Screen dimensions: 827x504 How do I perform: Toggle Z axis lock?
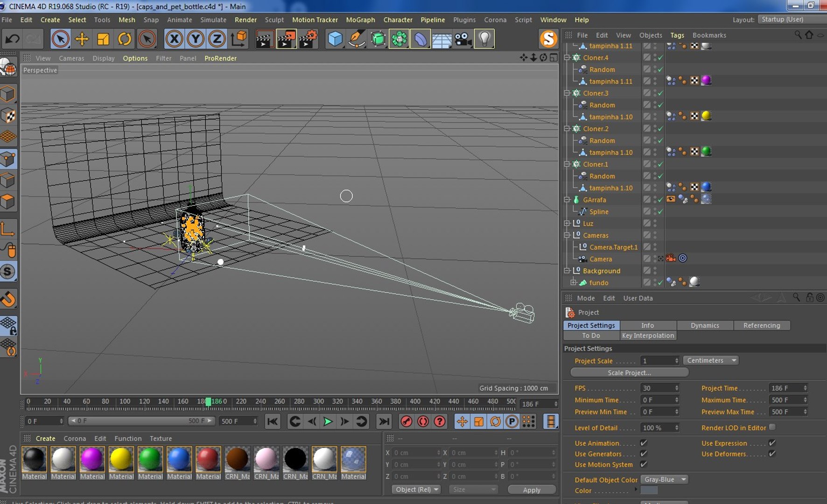pos(217,39)
